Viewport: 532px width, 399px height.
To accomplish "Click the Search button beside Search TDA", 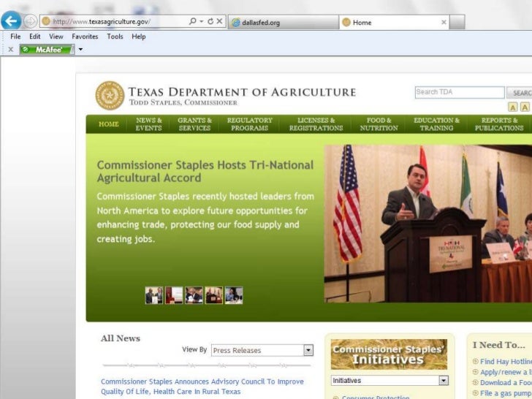I will (x=519, y=93).
